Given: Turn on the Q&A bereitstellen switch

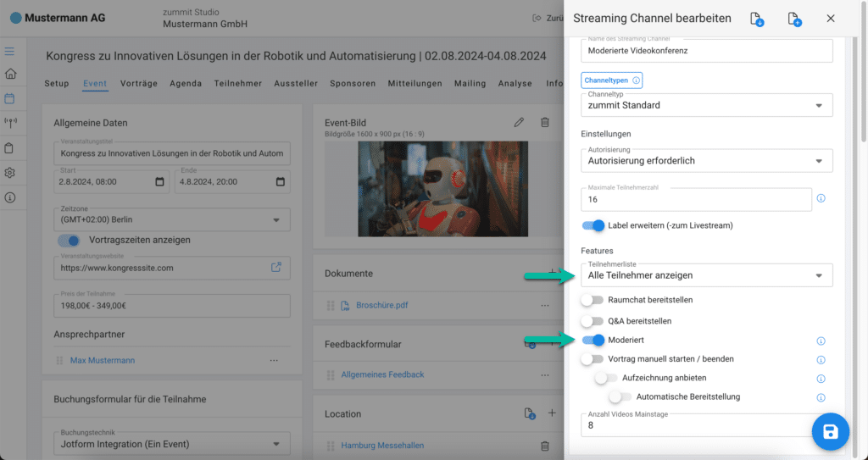Looking at the screenshot, I should [593, 321].
